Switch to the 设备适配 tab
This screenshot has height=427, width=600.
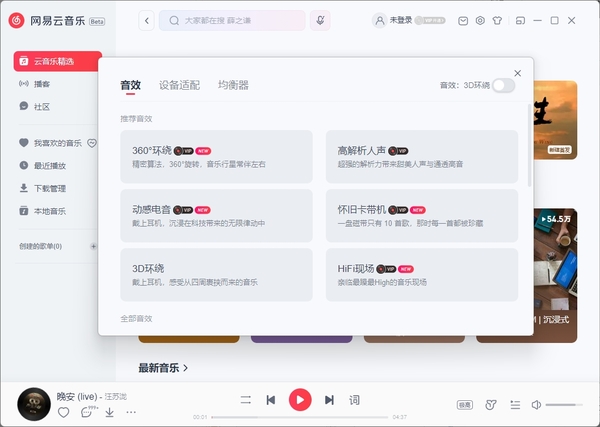point(178,85)
